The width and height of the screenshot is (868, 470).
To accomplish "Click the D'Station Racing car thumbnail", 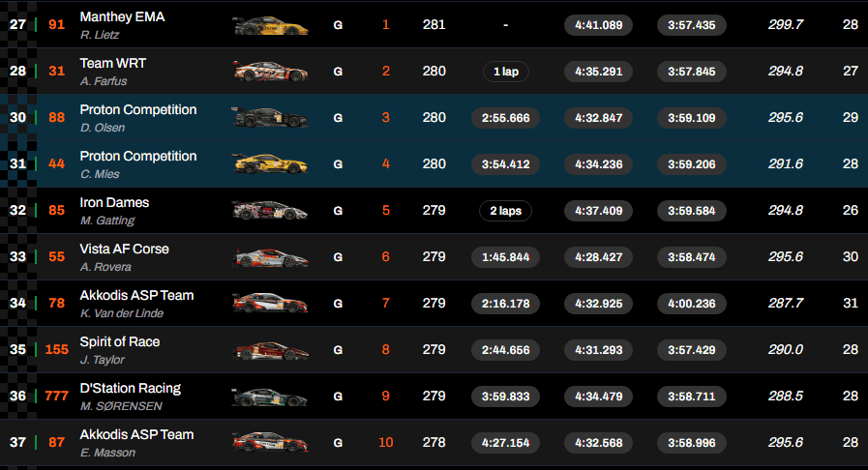I will [x=270, y=397].
